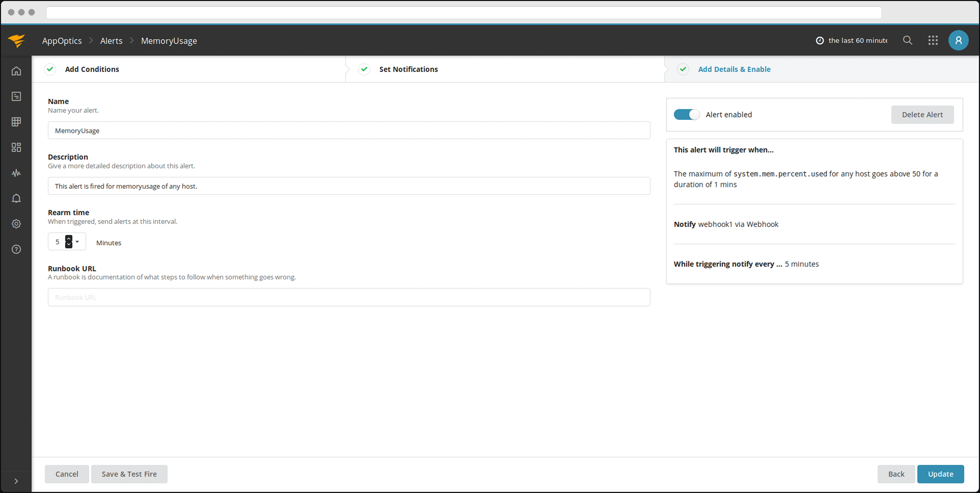Open the metrics pulse icon in sidebar
Screen dimensions: 980x493
click(x=16, y=173)
